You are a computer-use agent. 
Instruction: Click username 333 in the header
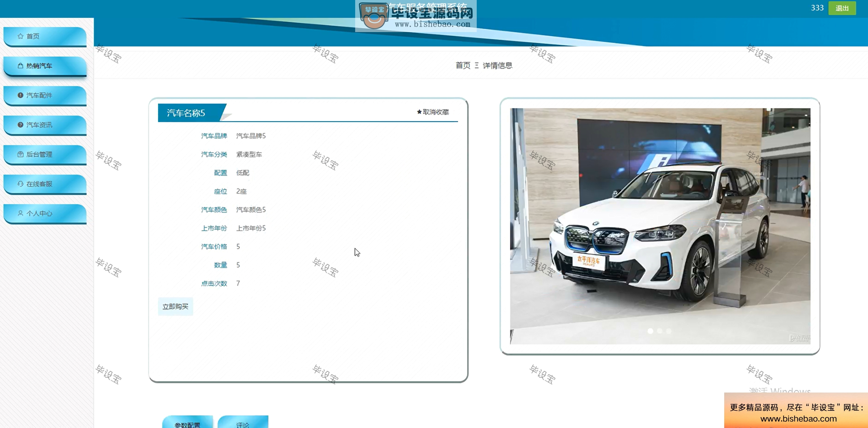817,8
